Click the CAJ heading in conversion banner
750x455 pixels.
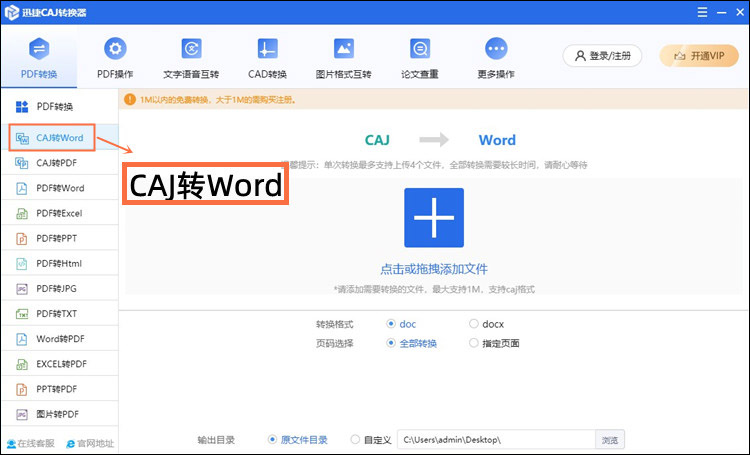(377, 140)
